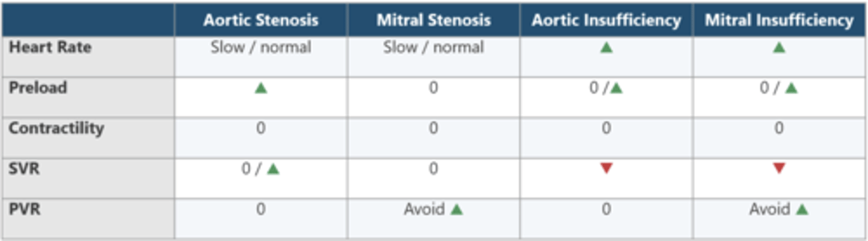Click green arrow beside Avoid in Mitral Stenosis PVR
The height and width of the screenshot is (241, 868).
(457, 210)
